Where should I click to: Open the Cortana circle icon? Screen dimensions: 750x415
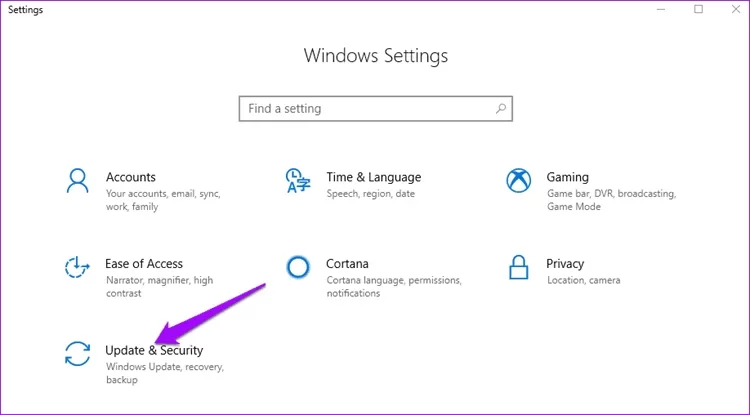(x=297, y=267)
